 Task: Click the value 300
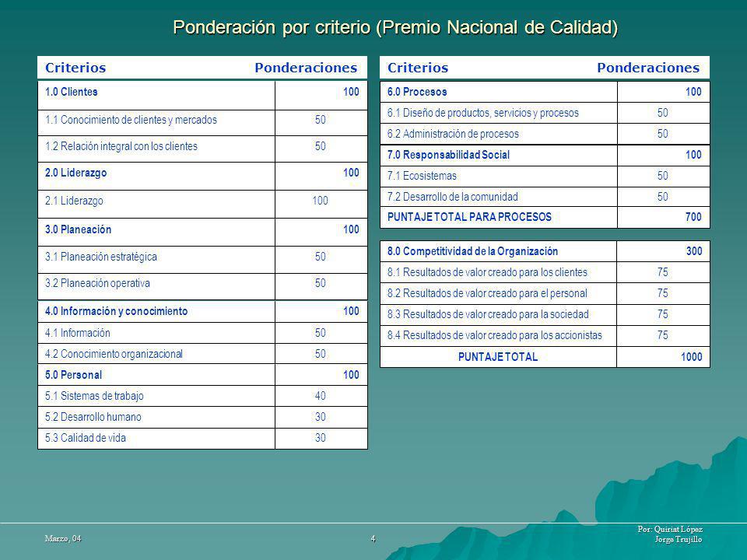[x=693, y=251]
